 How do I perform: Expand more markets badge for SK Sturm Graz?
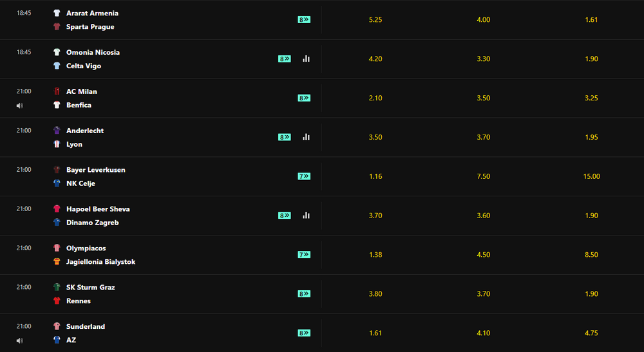point(304,293)
